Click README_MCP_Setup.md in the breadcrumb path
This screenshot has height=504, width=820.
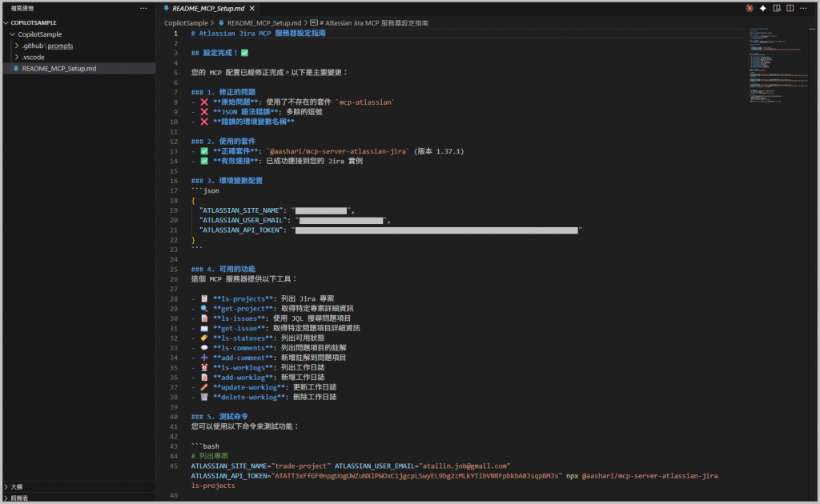264,23
